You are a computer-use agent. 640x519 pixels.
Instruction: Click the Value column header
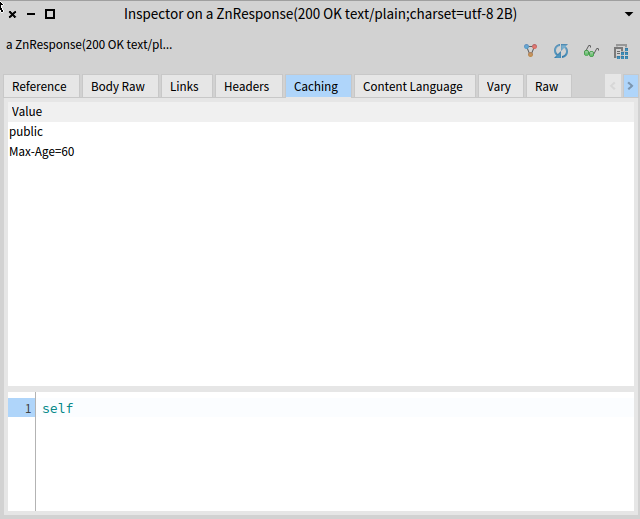click(x=321, y=112)
